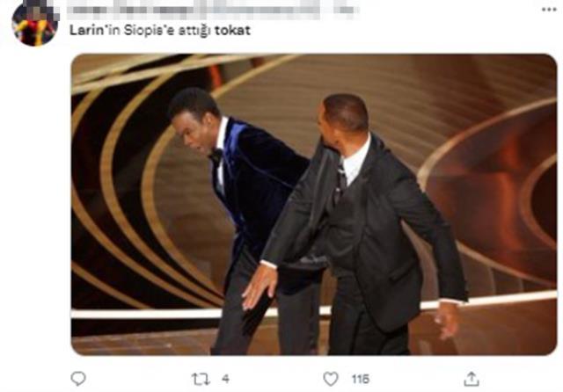Open the share upload arrow icon

coord(472,379)
